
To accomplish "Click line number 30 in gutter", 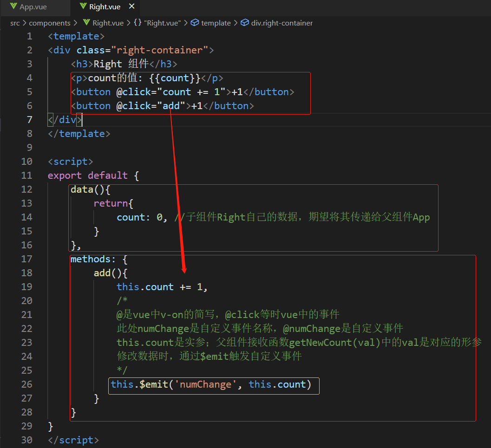I will click(26, 440).
